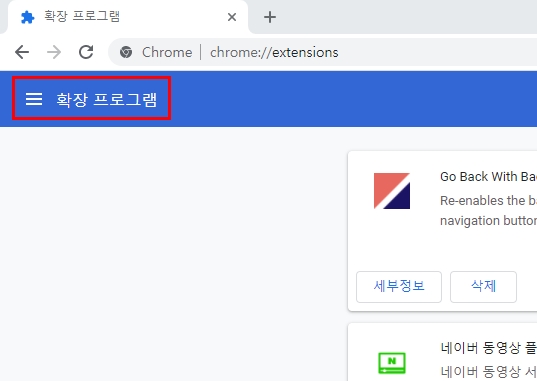
Task: Open a new browser tab
Action: point(270,17)
